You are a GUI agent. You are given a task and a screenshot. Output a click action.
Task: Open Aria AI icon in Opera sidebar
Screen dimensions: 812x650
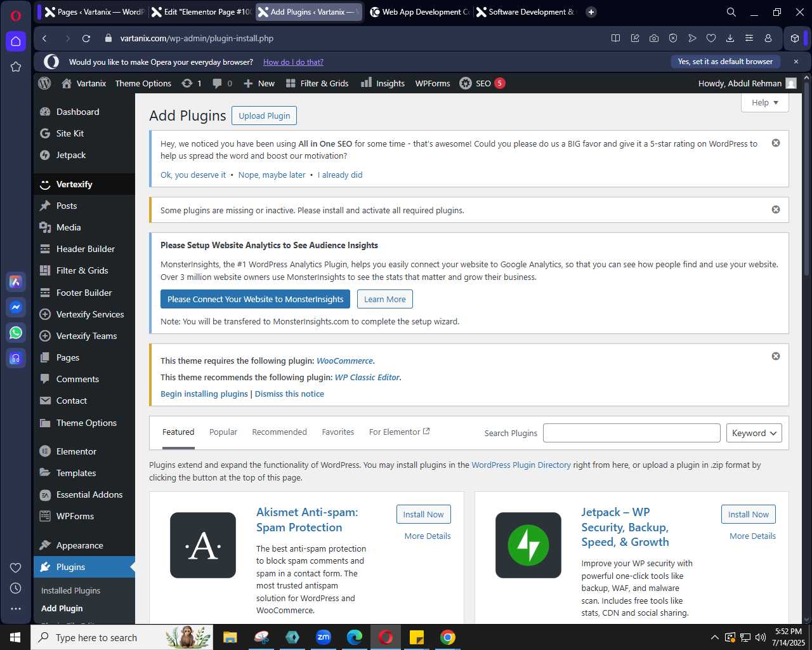pos(16,282)
